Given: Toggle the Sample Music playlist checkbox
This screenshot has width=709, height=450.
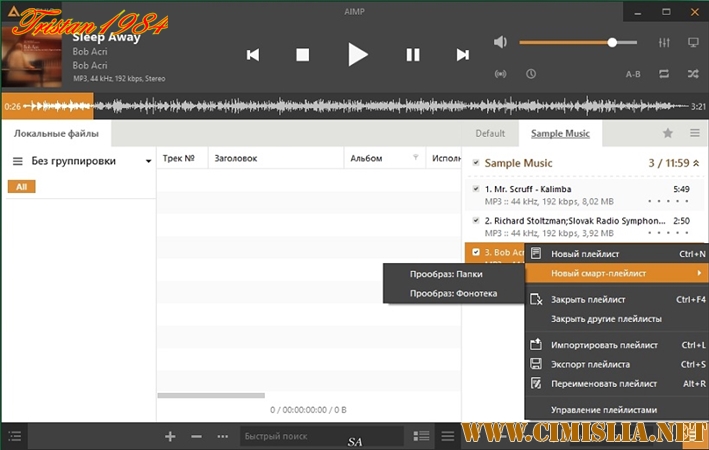Looking at the screenshot, I should click(x=475, y=162).
